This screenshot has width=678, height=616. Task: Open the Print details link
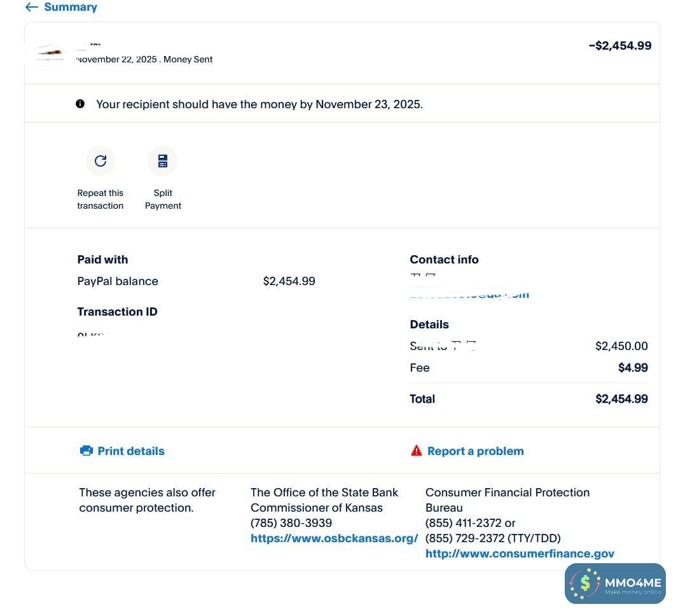tap(131, 451)
